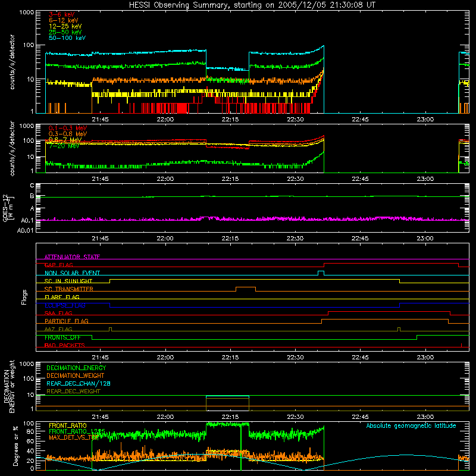Click the 0.3-0.8 MeV legend label
This screenshot has height=476, width=476.
[x=68, y=134]
